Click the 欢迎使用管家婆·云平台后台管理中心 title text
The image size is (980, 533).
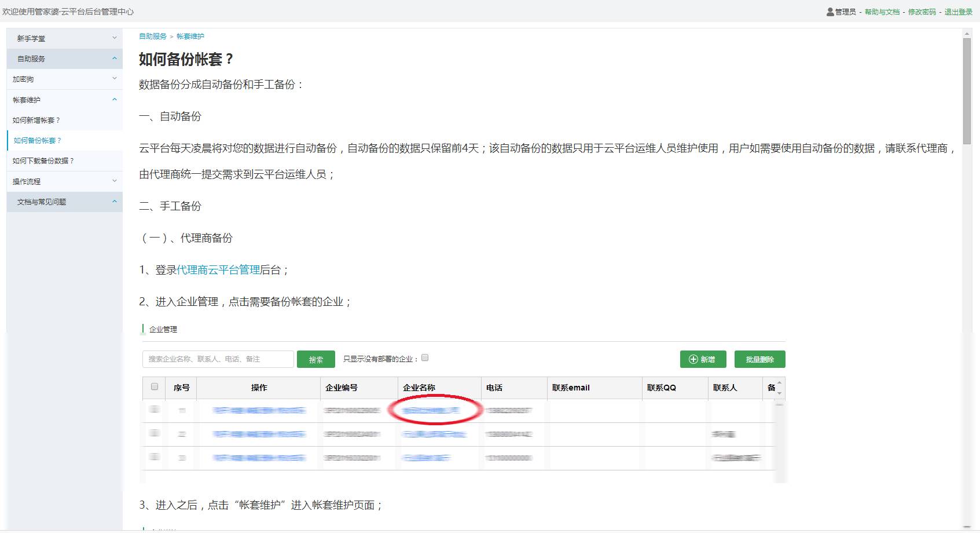pos(68,12)
